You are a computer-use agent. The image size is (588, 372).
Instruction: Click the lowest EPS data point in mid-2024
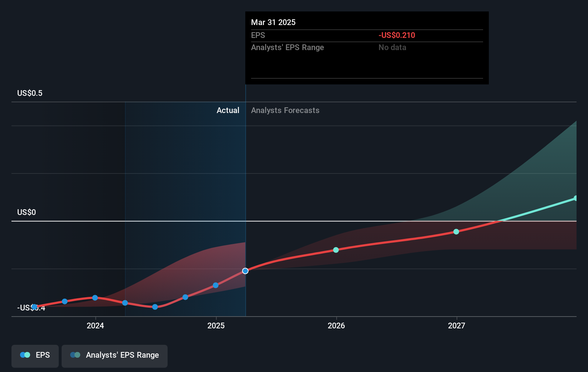(155, 307)
